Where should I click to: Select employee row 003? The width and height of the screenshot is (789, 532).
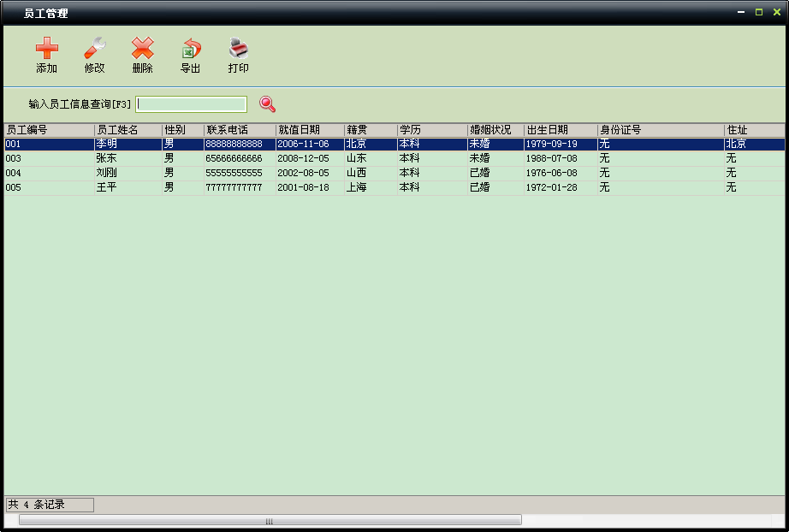click(x=394, y=158)
